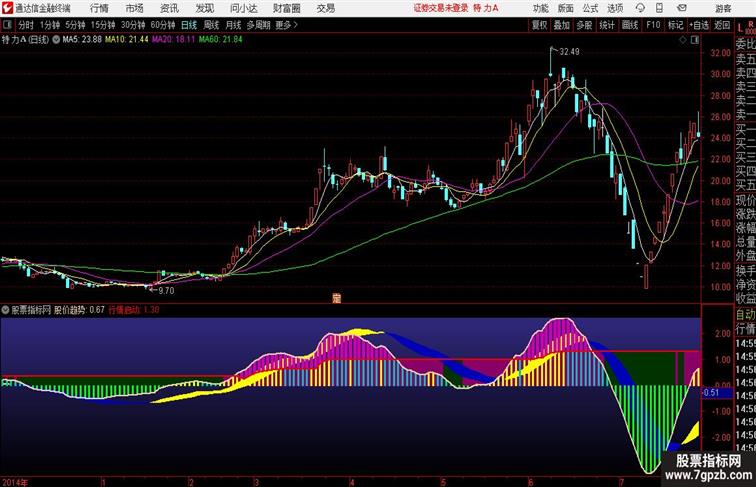Switch to the 5分钟 period tab
The image size is (756, 487).
point(75,25)
